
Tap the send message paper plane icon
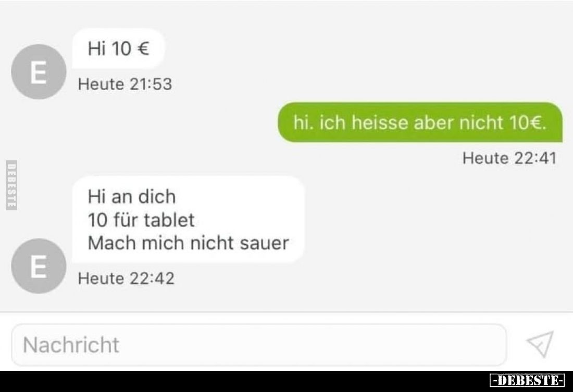[540, 344]
